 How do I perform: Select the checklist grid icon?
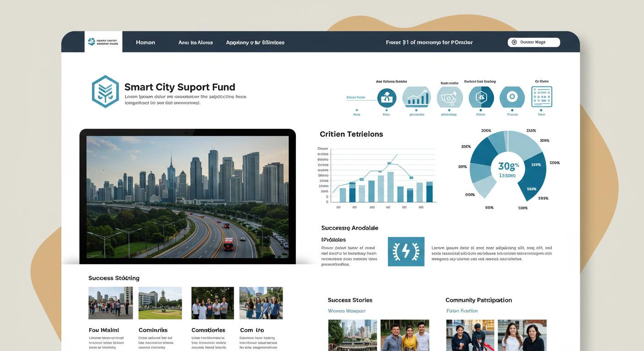tap(542, 96)
